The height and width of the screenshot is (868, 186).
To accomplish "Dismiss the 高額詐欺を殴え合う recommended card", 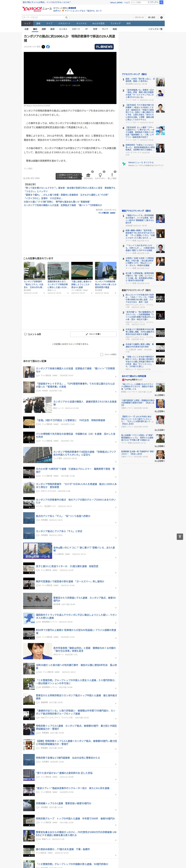I will click(x=68, y=293).
